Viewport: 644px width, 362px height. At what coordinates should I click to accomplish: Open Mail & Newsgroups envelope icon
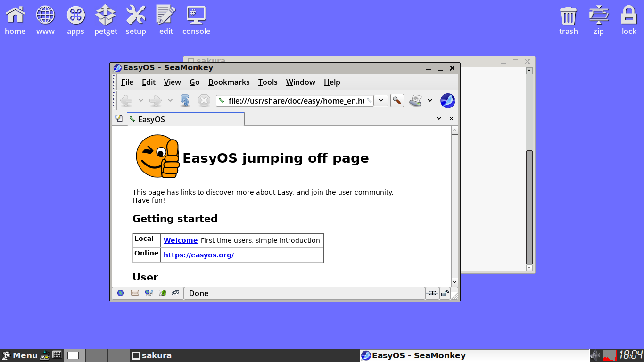click(x=135, y=293)
